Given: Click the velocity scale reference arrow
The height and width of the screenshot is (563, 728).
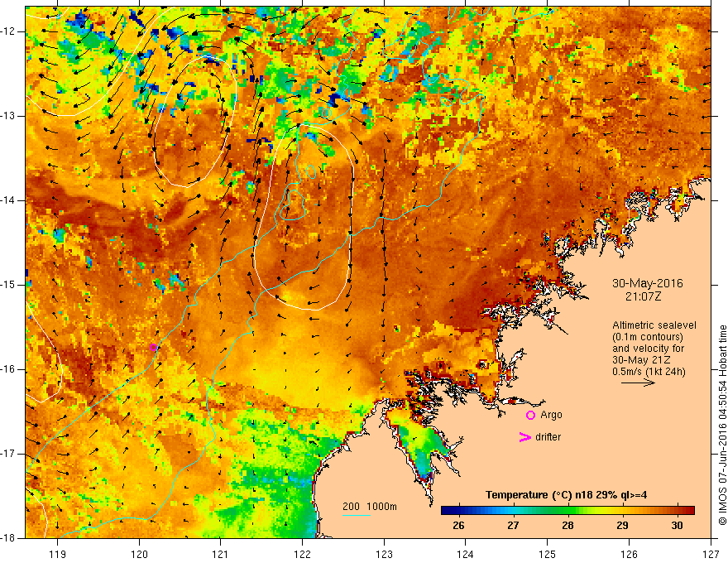Looking at the screenshot, I should pos(638,383).
